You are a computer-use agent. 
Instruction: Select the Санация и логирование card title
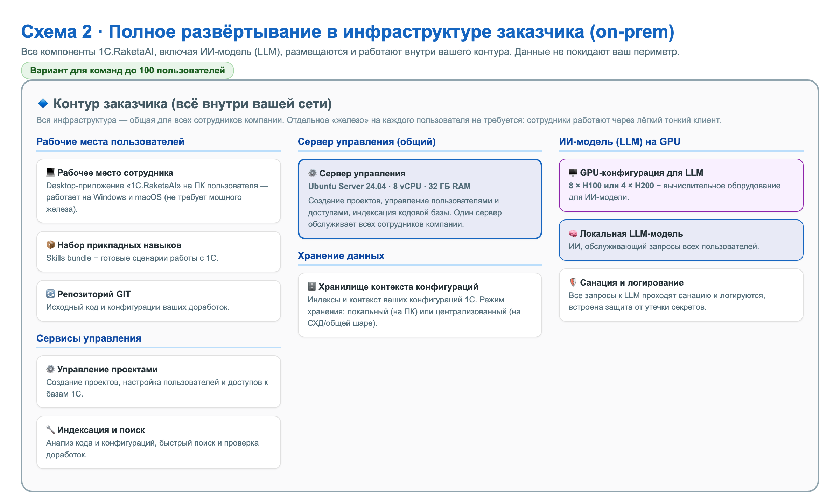[632, 282]
